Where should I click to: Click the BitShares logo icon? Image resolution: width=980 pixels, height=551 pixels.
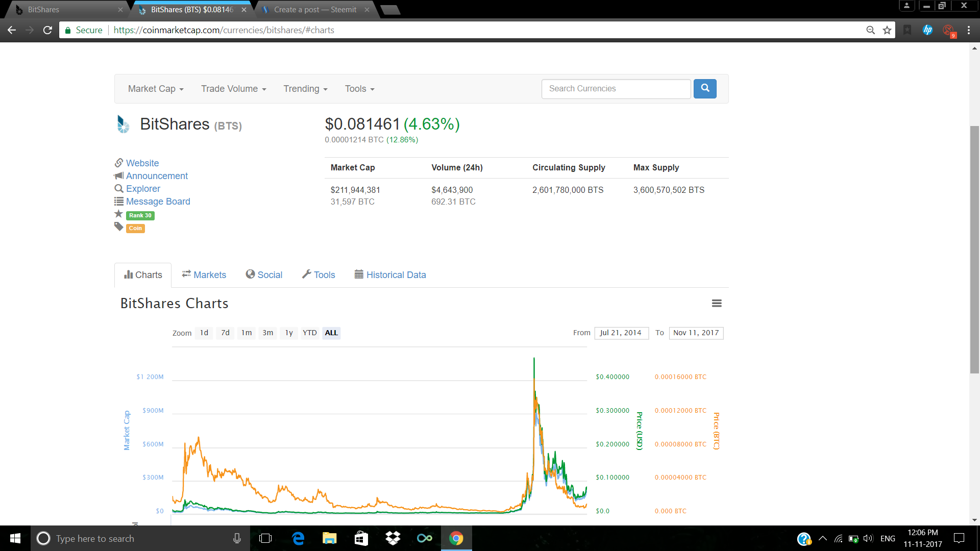[123, 124]
